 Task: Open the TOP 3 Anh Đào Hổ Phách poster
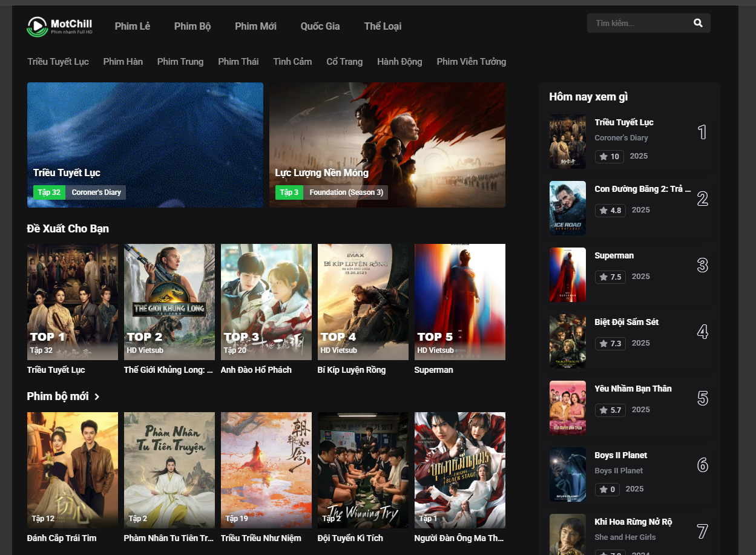(266, 302)
